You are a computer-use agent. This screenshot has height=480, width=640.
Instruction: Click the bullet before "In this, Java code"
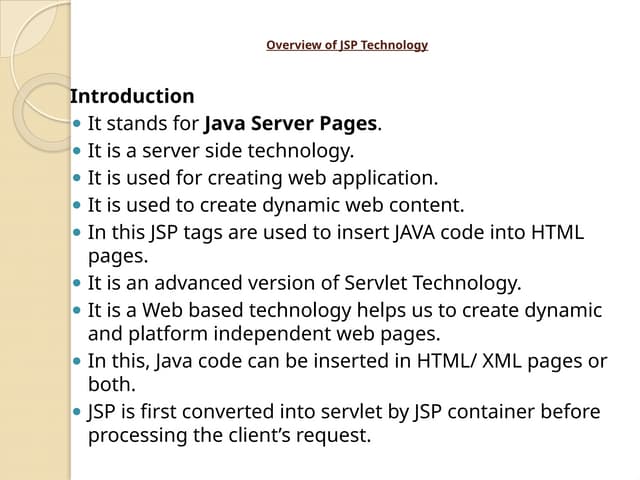(x=78, y=362)
